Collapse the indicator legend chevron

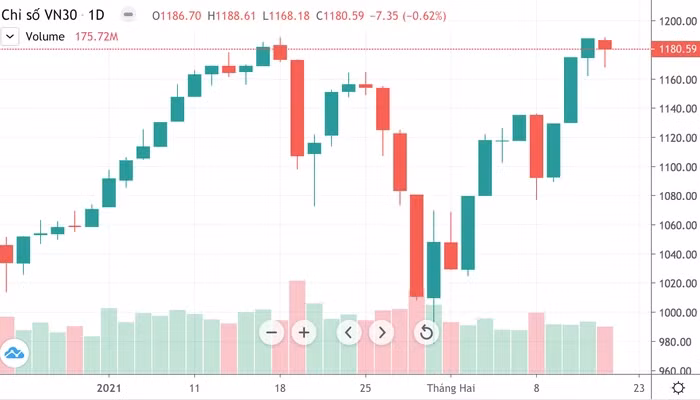pos(10,37)
